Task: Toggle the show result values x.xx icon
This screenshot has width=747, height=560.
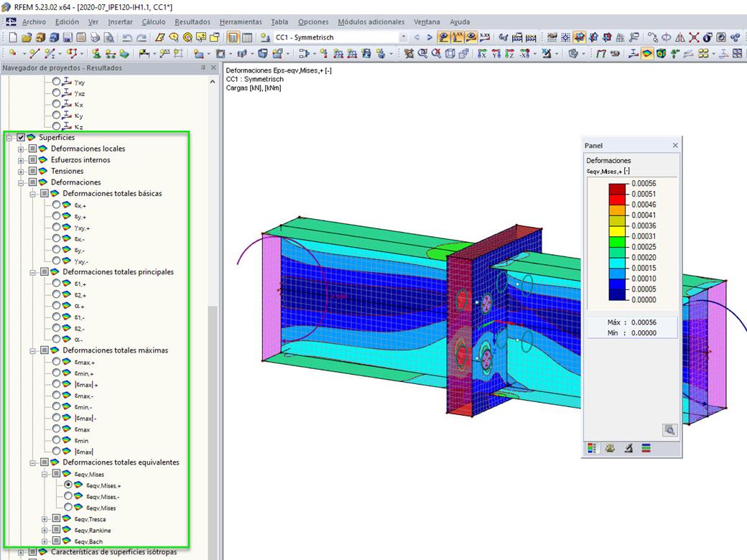Action: 485,37
